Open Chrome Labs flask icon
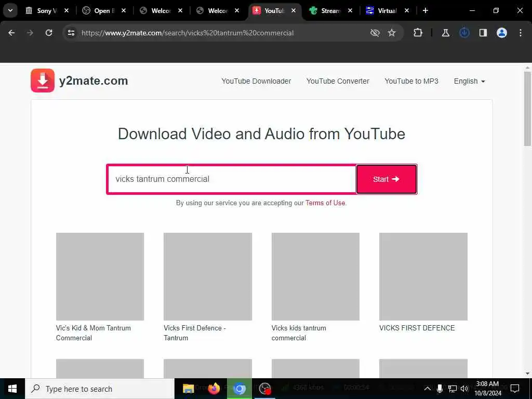The height and width of the screenshot is (399, 532). pyautogui.click(x=445, y=33)
